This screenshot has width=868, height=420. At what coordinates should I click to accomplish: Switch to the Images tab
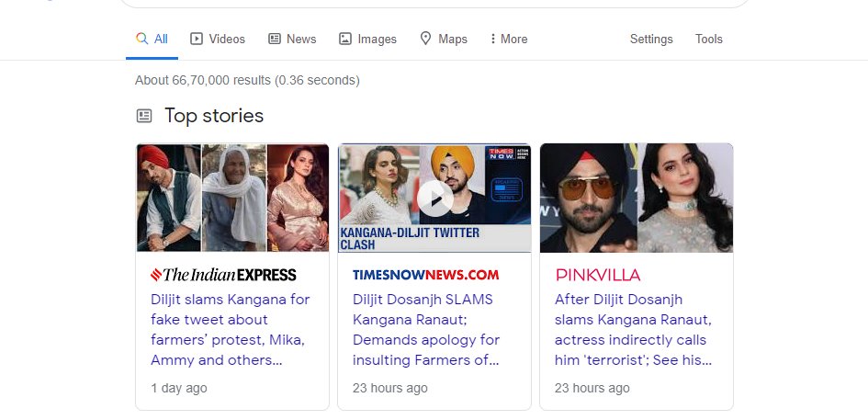tap(367, 39)
